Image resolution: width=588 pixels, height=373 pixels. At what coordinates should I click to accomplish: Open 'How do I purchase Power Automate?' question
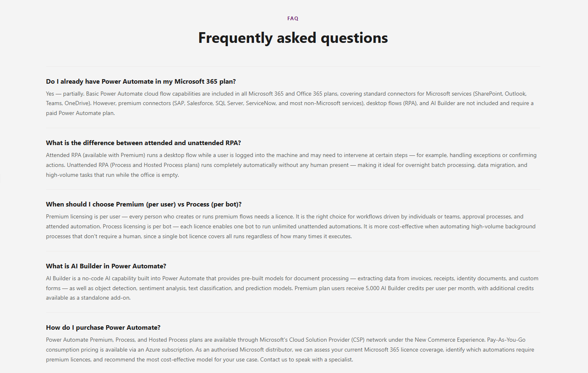tap(103, 328)
